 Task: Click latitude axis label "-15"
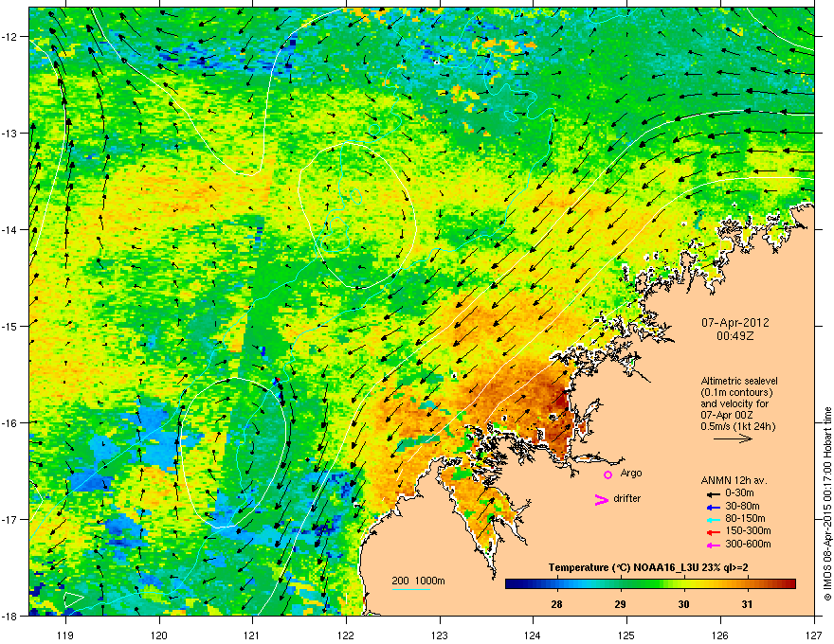[9, 326]
